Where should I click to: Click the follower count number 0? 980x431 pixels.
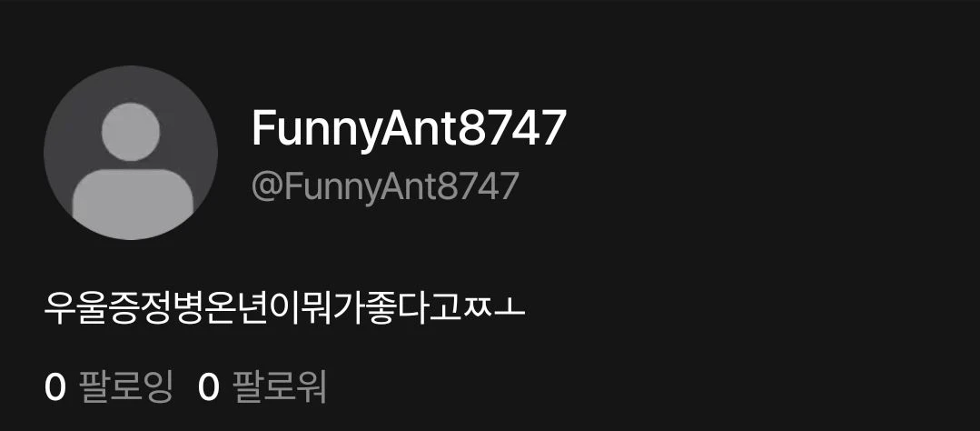pyautogui.click(x=209, y=388)
